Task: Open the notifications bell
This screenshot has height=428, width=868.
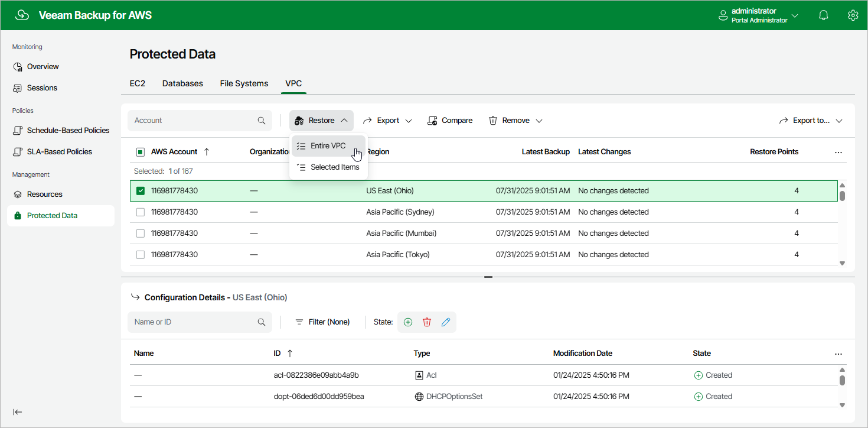Action: [824, 15]
